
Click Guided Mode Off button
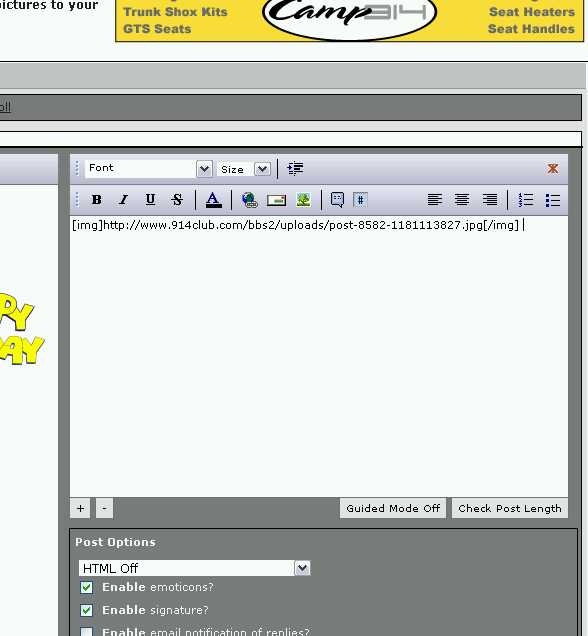click(x=393, y=508)
